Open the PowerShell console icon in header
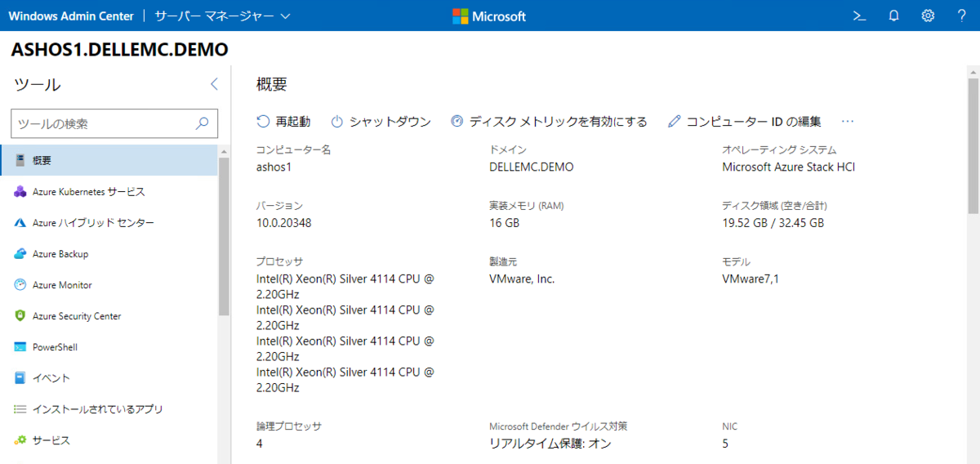This screenshot has width=980, height=464. (859, 16)
